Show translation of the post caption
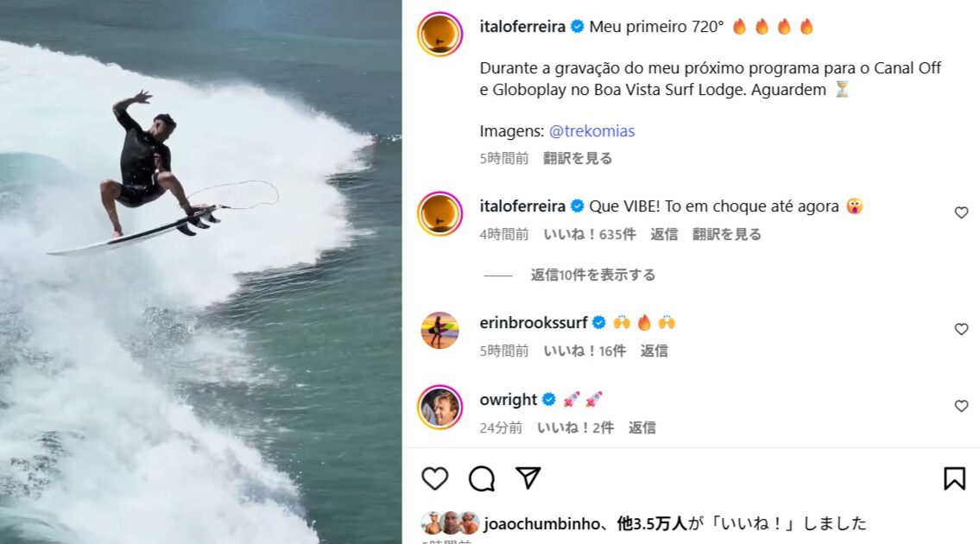Viewport: 980px width, 544px height. (x=578, y=158)
